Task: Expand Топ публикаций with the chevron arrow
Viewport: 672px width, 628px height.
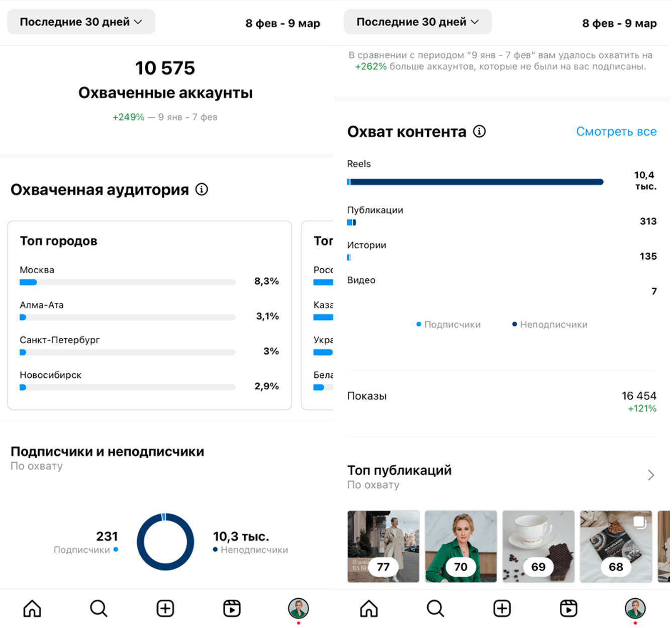Action: 651,475
